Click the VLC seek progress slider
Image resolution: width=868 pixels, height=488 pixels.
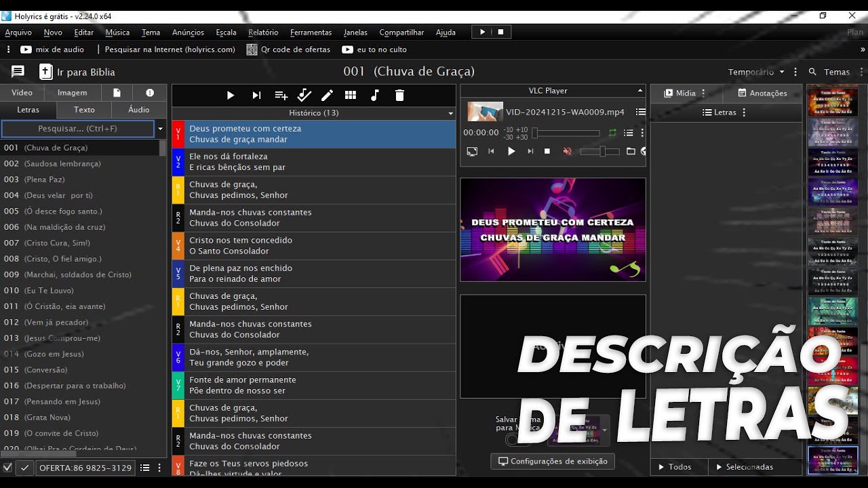tap(567, 134)
